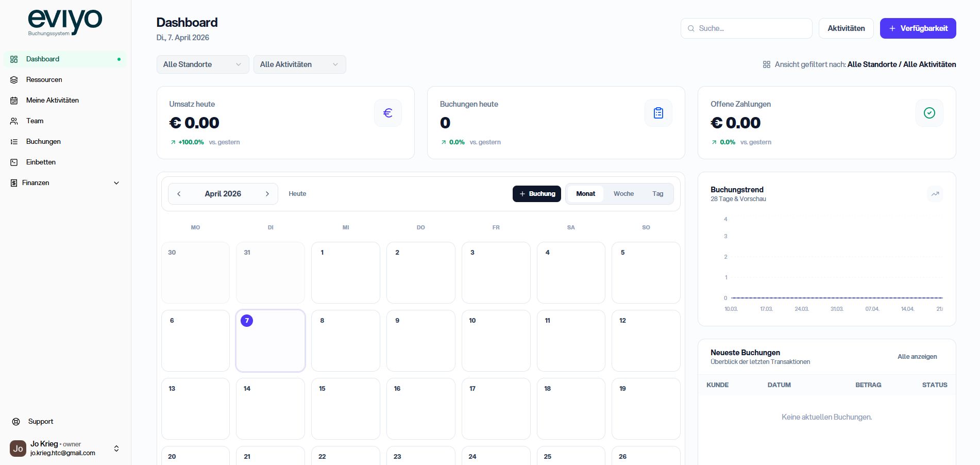Click the Alle anzeigen link
Screen dimensions: 980x465
point(917,357)
